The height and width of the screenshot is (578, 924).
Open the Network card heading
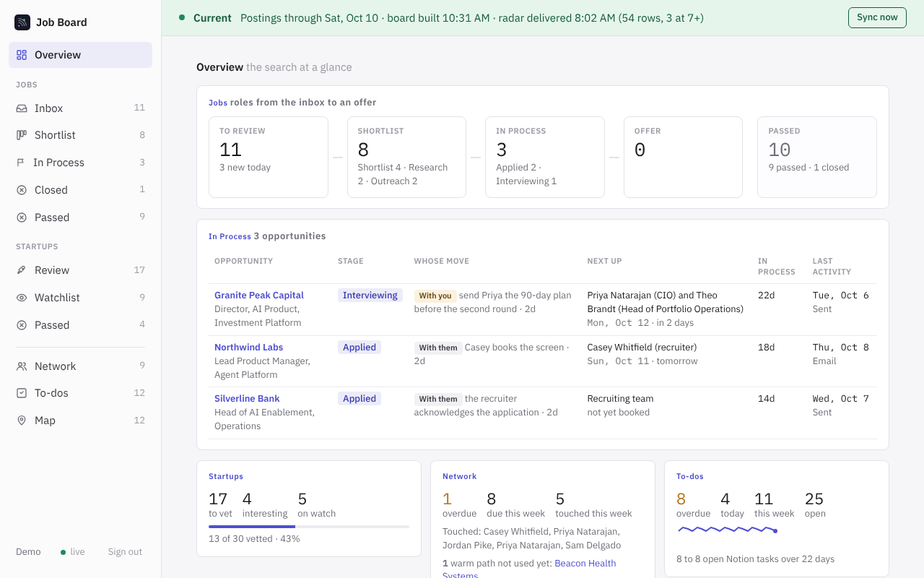click(x=460, y=476)
